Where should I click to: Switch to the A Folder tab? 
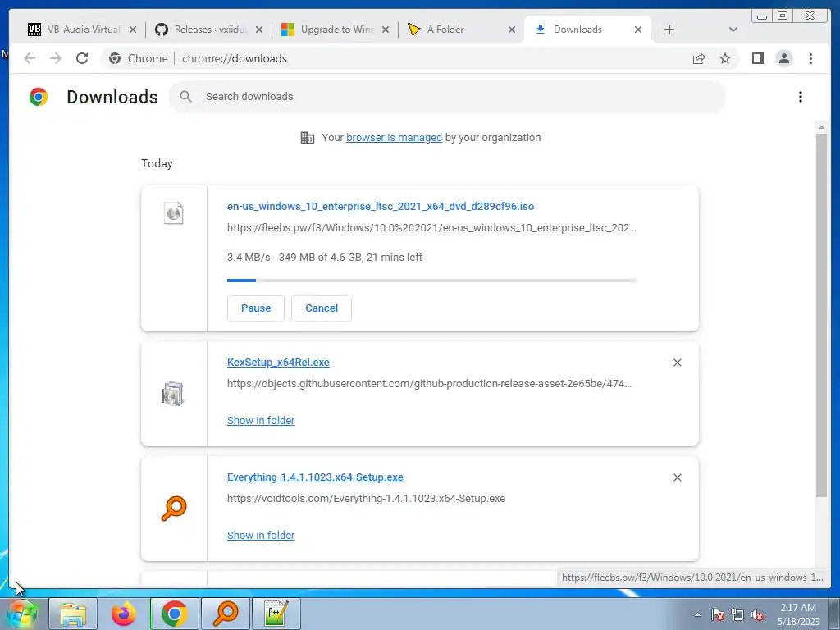(x=454, y=30)
